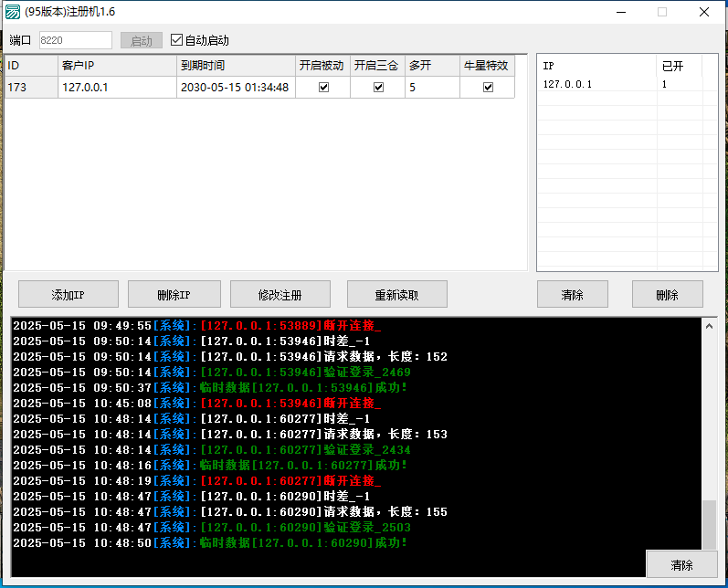
Task: Click 清除 button under the IP list
Action: click(x=572, y=294)
